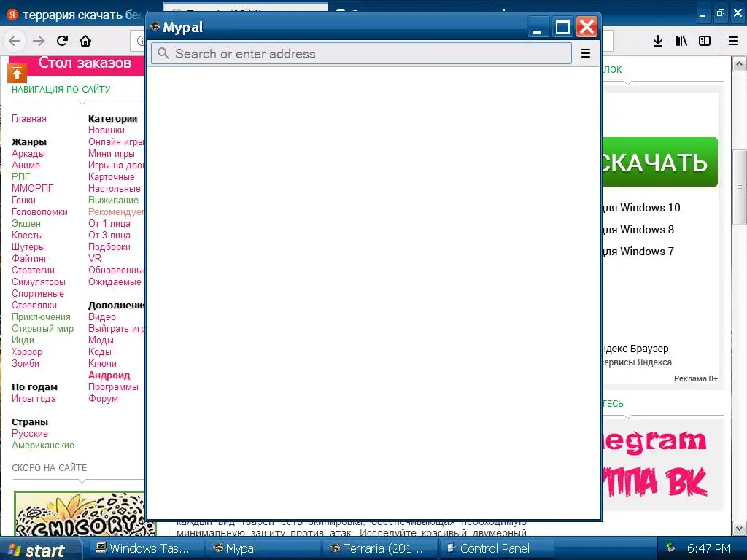Open the Форум link
Viewport: 747px width, 560px height.
(x=103, y=399)
